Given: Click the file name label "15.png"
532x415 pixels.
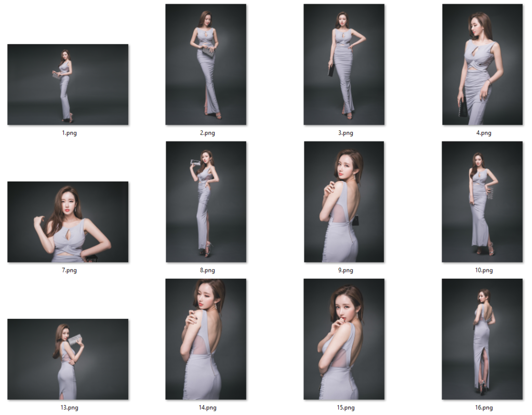Looking at the screenshot, I should 345,408.
